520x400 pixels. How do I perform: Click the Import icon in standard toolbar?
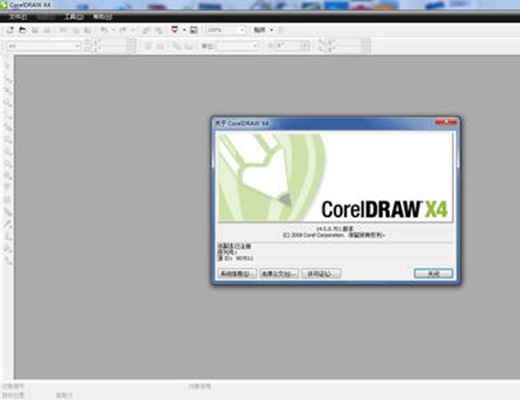pos(146,30)
